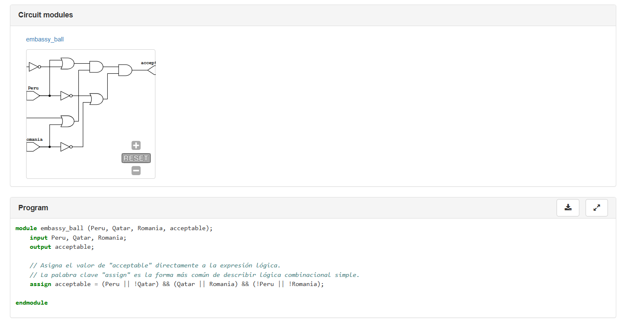
Task: Select the topmost OR gate
Action: [x=67, y=63]
